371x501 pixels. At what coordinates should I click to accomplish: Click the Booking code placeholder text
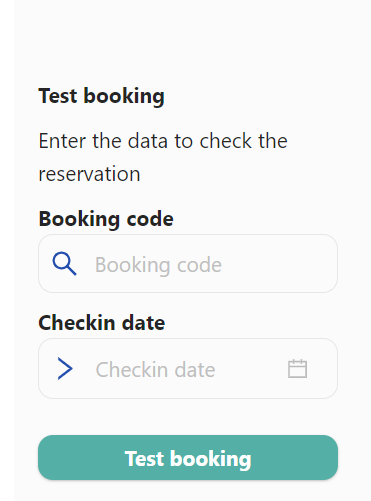coord(158,265)
